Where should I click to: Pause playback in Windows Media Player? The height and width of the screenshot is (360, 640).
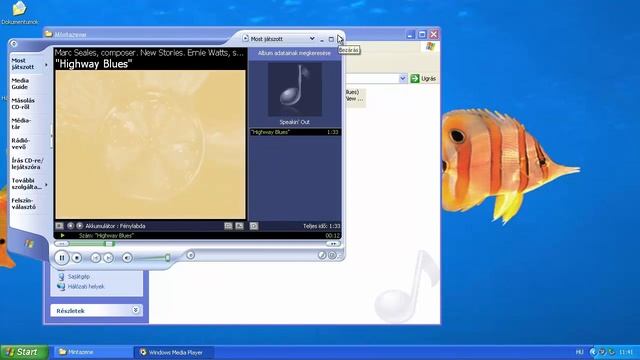(62, 258)
